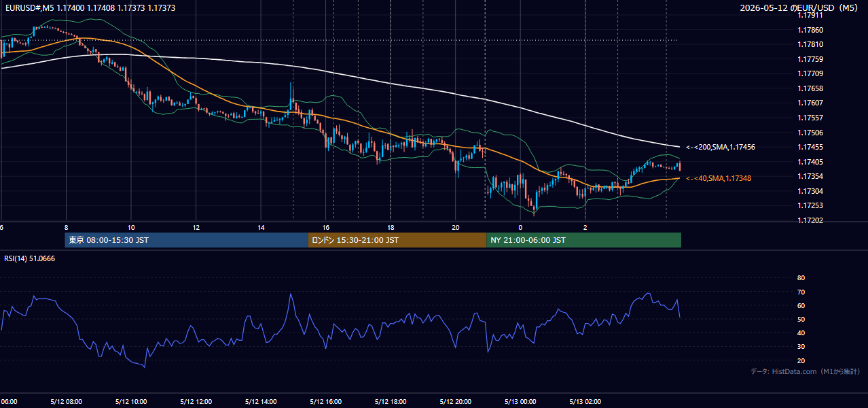The height and width of the screenshot is (408, 868).
Task: Click the Tokyo session bar 東京 08:00-15:30 JST
Action: 187,240
